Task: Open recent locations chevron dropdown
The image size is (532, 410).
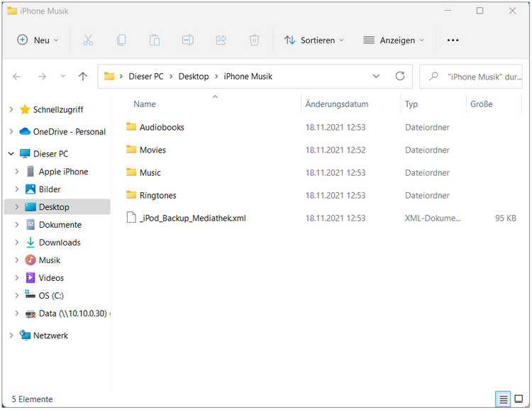Action: (x=62, y=77)
